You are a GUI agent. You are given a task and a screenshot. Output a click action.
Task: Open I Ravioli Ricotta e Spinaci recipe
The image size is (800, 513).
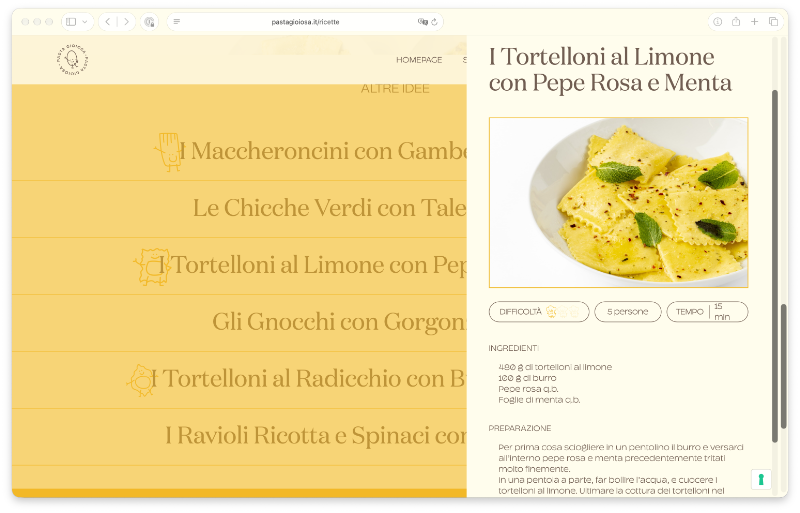tap(316, 436)
